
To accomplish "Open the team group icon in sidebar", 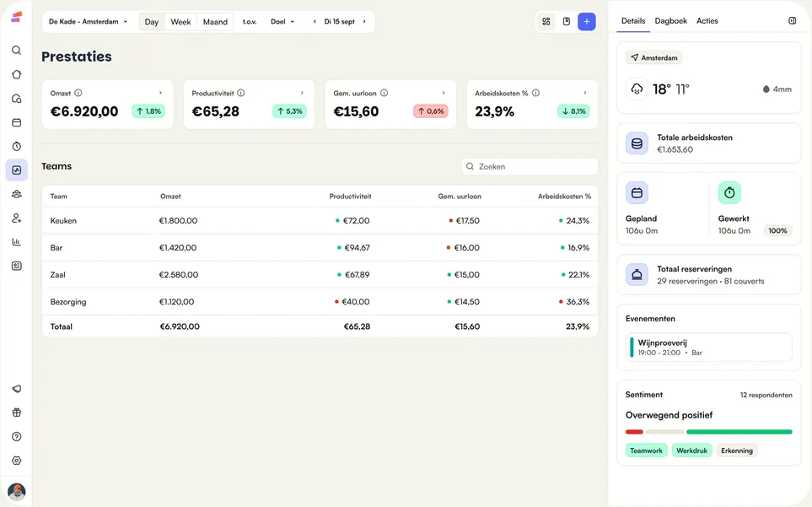I will [x=17, y=194].
